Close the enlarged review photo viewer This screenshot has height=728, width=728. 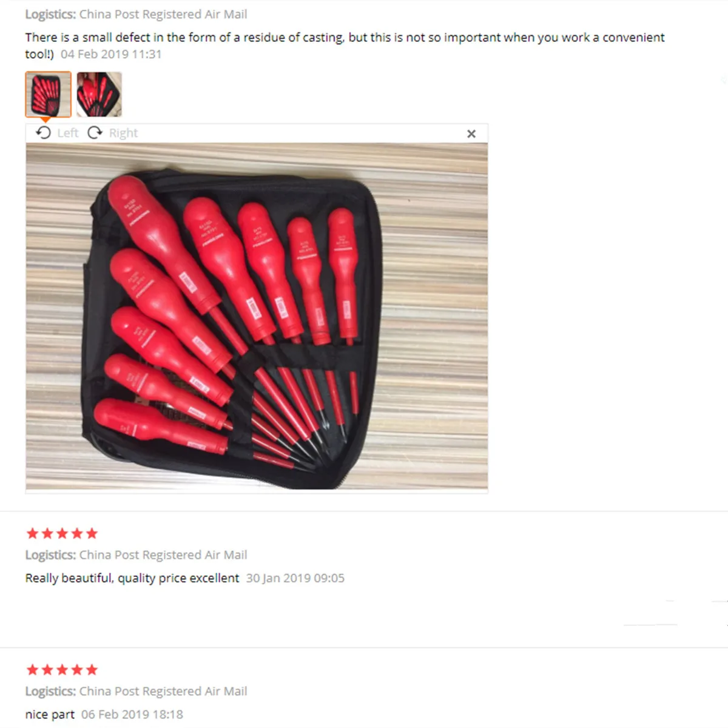471,133
